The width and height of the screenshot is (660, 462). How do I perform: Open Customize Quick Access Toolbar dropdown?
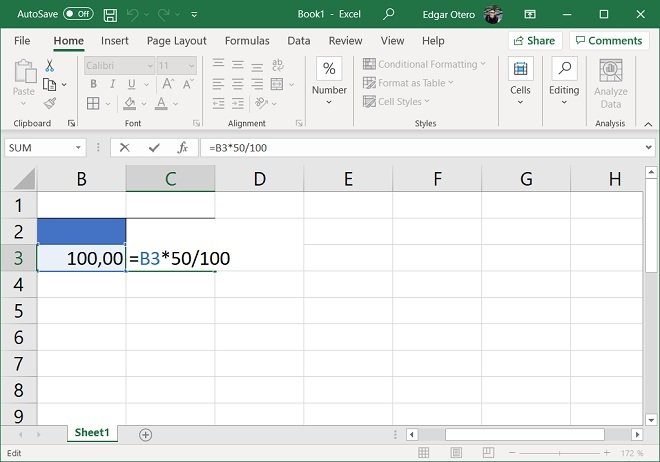(194, 15)
